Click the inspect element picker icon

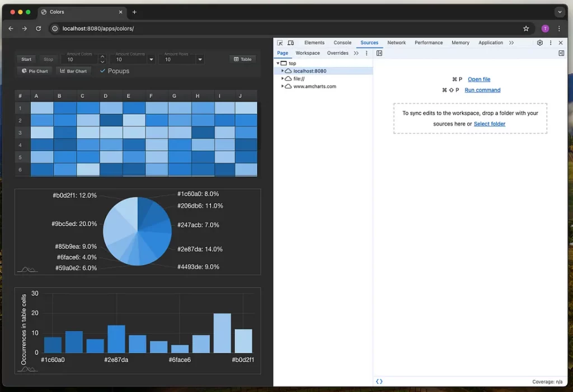(x=280, y=42)
